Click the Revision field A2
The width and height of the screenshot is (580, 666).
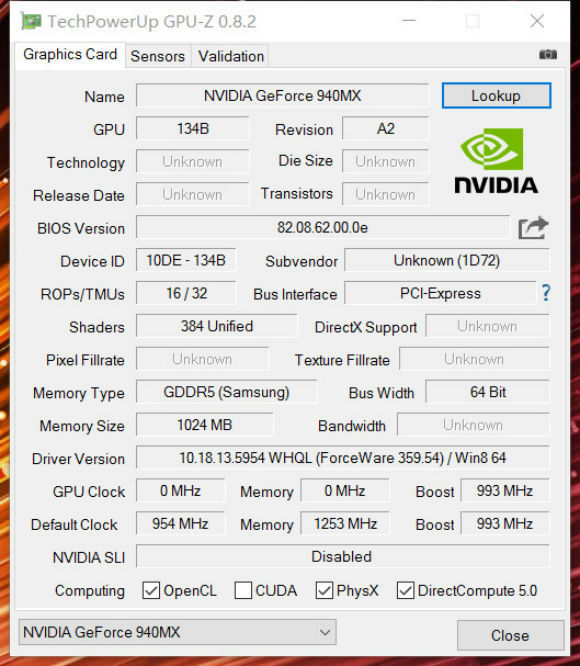[386, 129]
